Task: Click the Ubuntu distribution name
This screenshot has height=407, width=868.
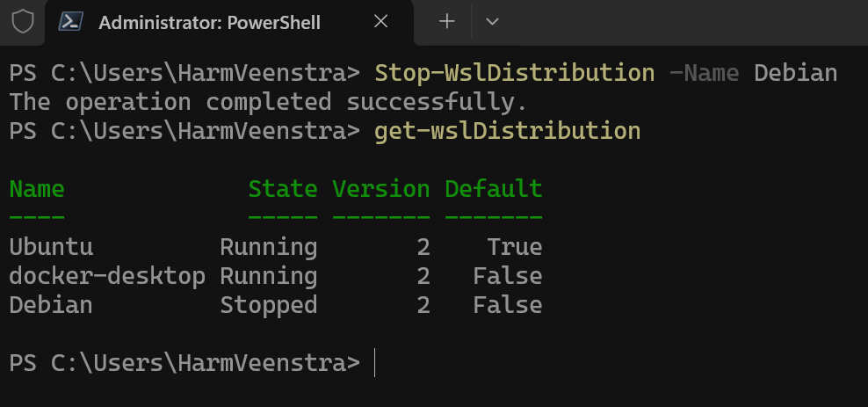Action: coord(51,247)
